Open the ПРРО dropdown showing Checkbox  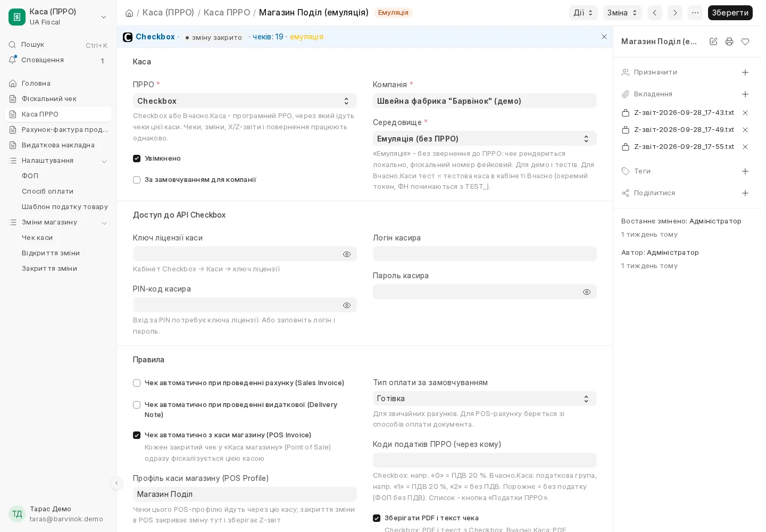click(x=245, y=101)
